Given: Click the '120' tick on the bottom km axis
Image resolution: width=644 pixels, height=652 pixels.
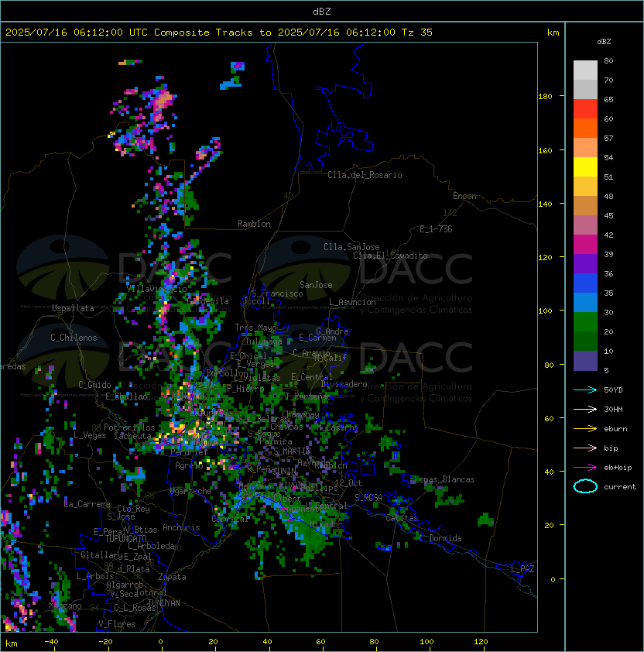Looking at the screenshot, I should [481, 642].
